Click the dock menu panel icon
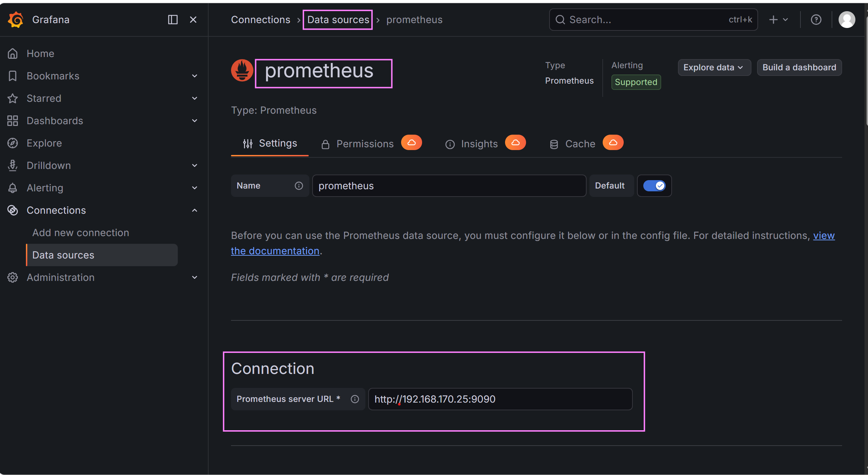The width and height of the screenshot is (868, 475). pos(173,20)
